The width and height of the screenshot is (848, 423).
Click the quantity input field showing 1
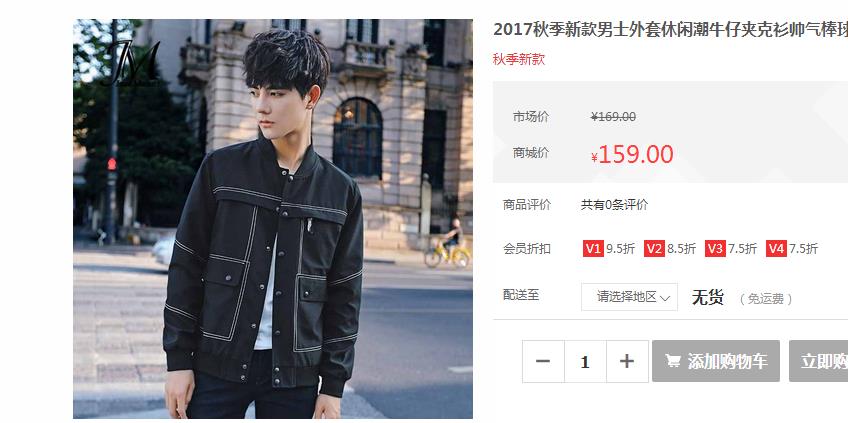pyautogui.click(x=585, y=361)
